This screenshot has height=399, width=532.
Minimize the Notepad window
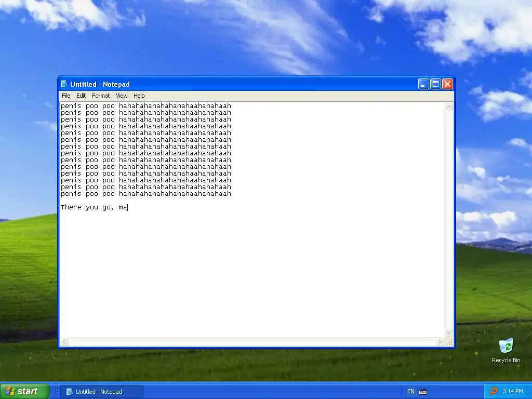click(423, 84)
